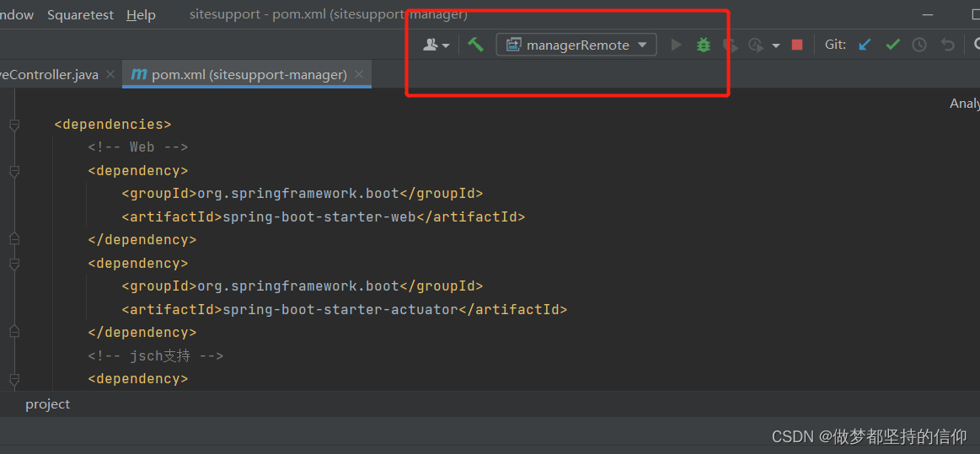This screenshot has height=454, width=980.
Task: Click the spring-boot-starter-actuator artifactId line
Action: [345, 309]
